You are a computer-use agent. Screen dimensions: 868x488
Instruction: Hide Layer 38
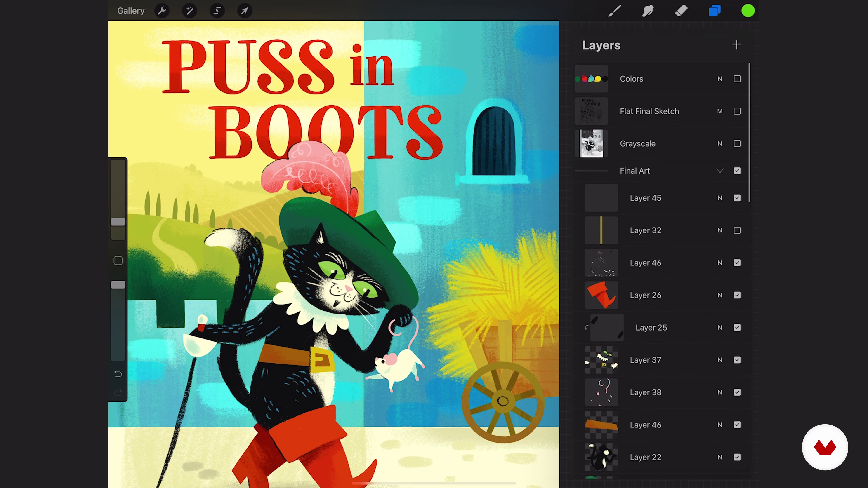[737, 392]
